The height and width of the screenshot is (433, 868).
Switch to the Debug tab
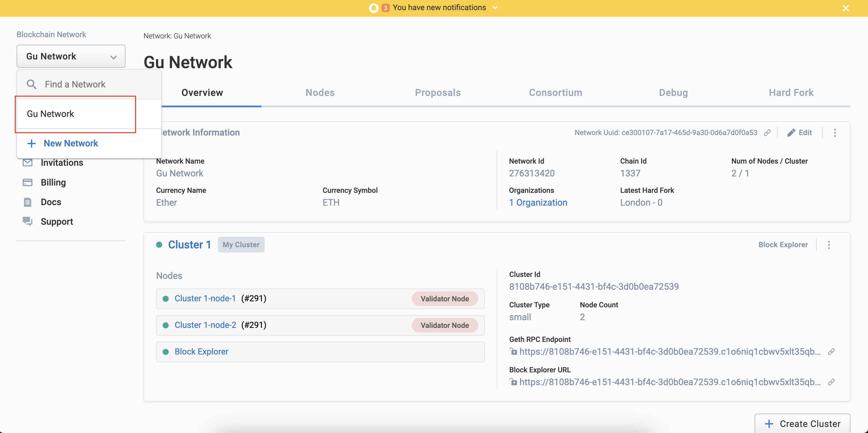(673, 93)
